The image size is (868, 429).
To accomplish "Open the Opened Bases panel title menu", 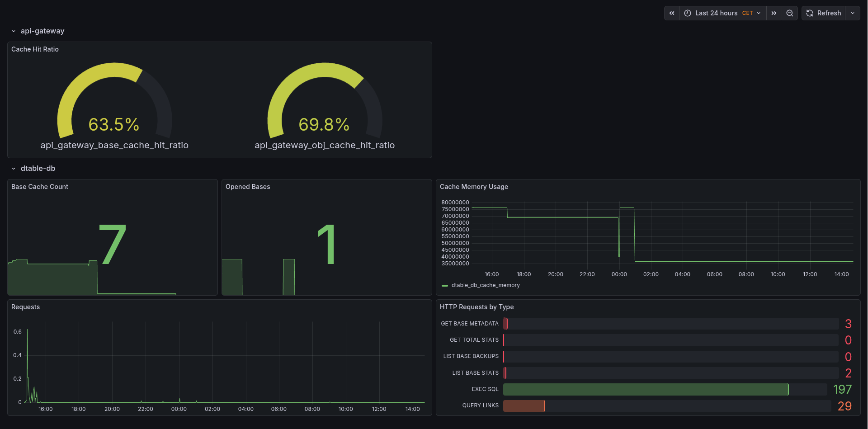I will [x=248, y=186].
